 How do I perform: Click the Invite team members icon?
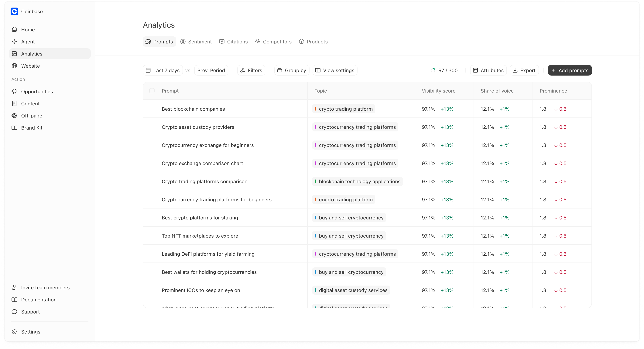pyautogui.click(x=15, y=288)
